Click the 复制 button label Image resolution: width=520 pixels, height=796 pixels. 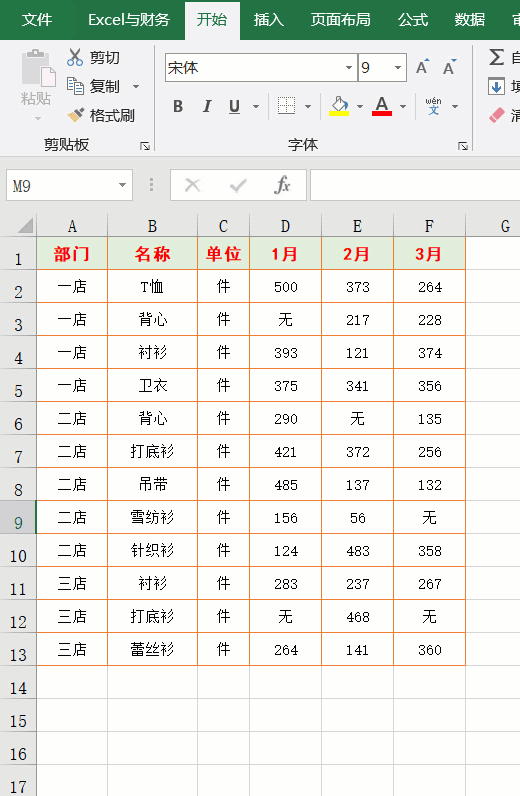(x=105, y=86)
